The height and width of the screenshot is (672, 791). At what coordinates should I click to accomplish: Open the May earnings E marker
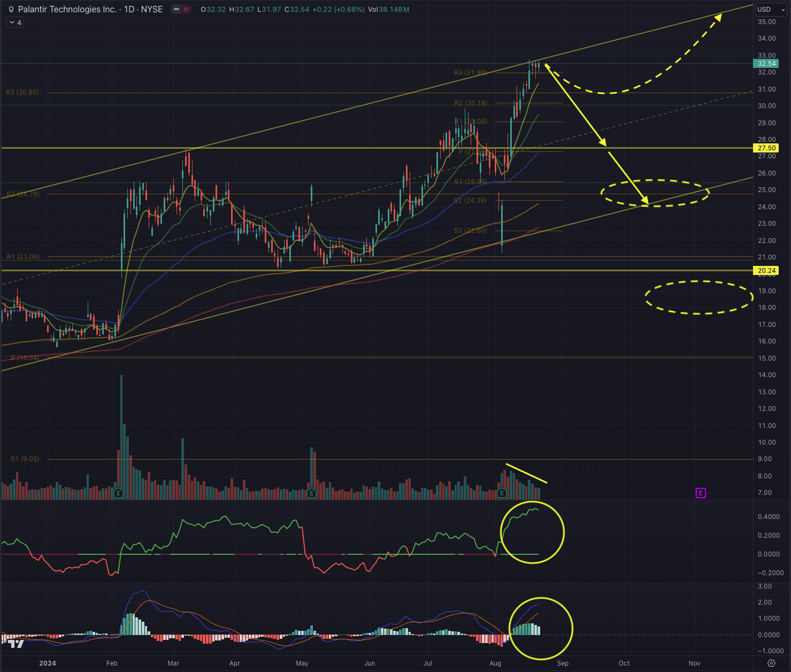[x=311, y=493]
